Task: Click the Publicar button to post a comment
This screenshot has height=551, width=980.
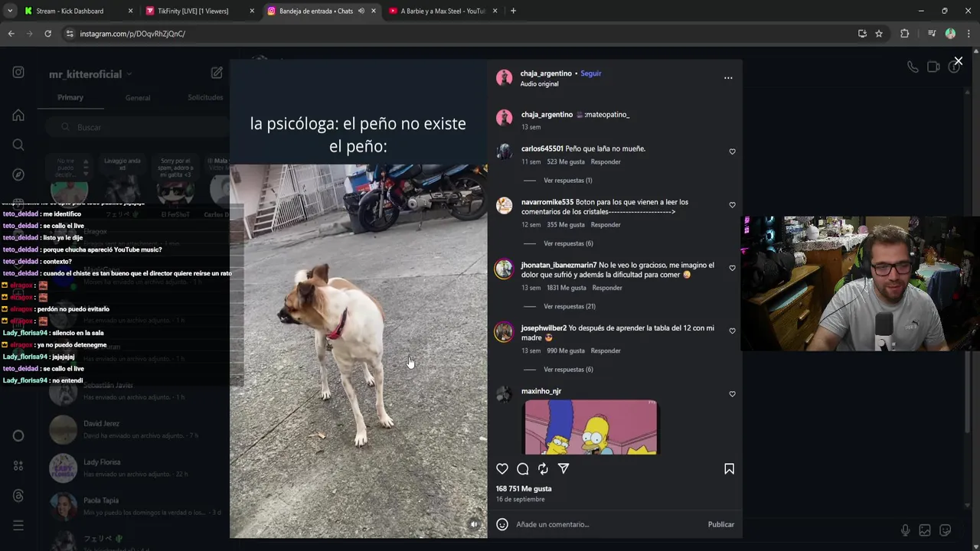Action: [x=720, y=524]
